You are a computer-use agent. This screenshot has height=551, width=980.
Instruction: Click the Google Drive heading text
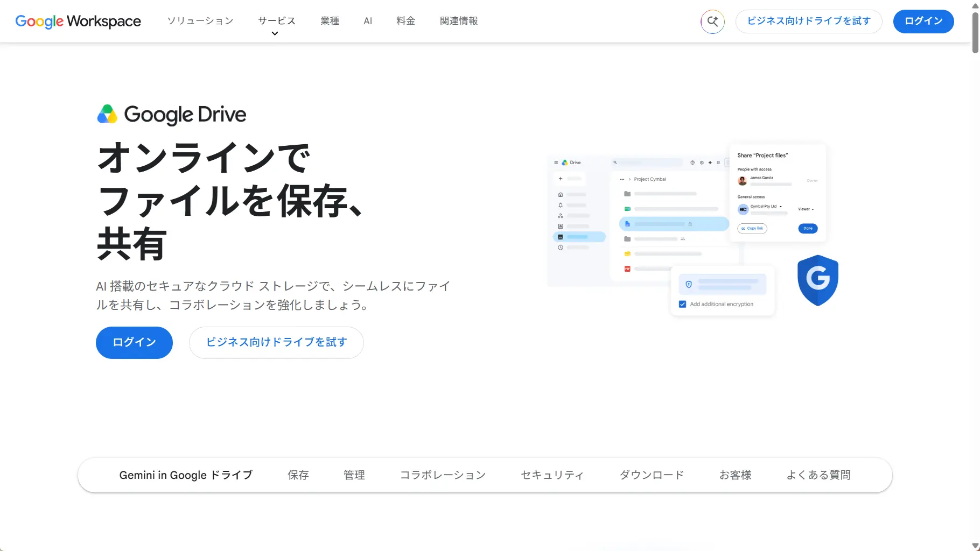pyautogui.click(x=185, y=115)
